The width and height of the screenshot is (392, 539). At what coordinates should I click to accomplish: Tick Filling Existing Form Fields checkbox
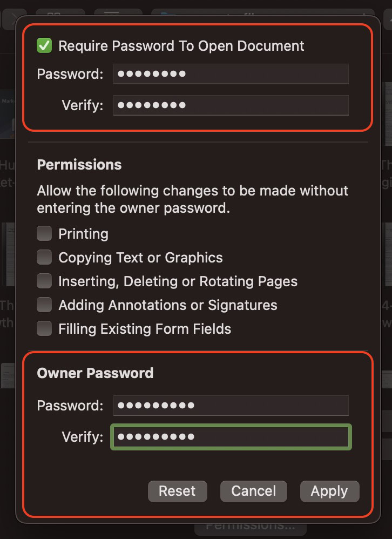[x=44, y=329]
